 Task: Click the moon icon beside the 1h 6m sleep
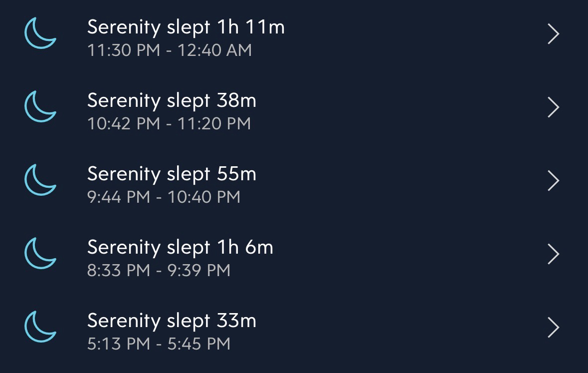click(x=40, y=254)
